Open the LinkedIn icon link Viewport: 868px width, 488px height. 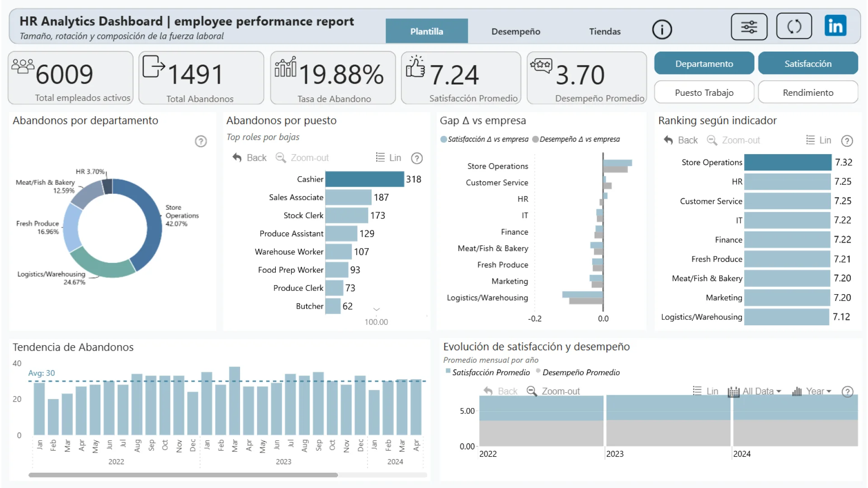(x=835, y=26)
